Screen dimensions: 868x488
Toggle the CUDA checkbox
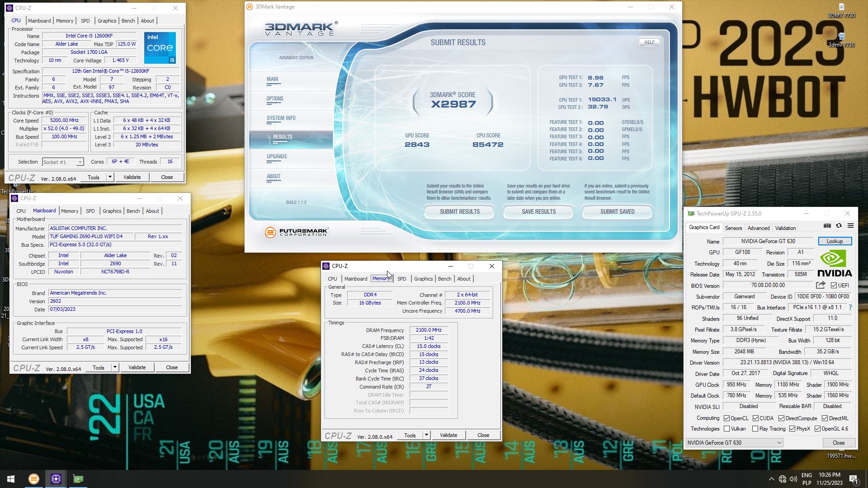coord(755,418)
